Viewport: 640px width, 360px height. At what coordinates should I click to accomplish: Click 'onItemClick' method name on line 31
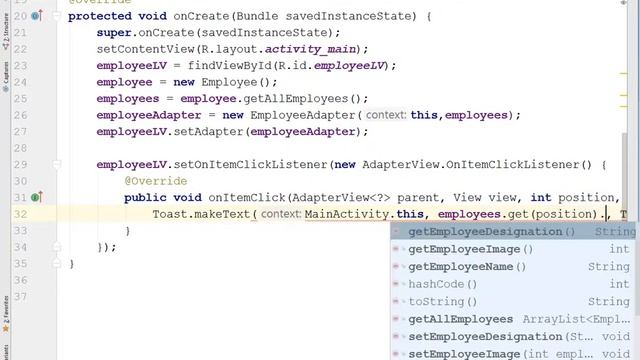click(x=247, y=198)
